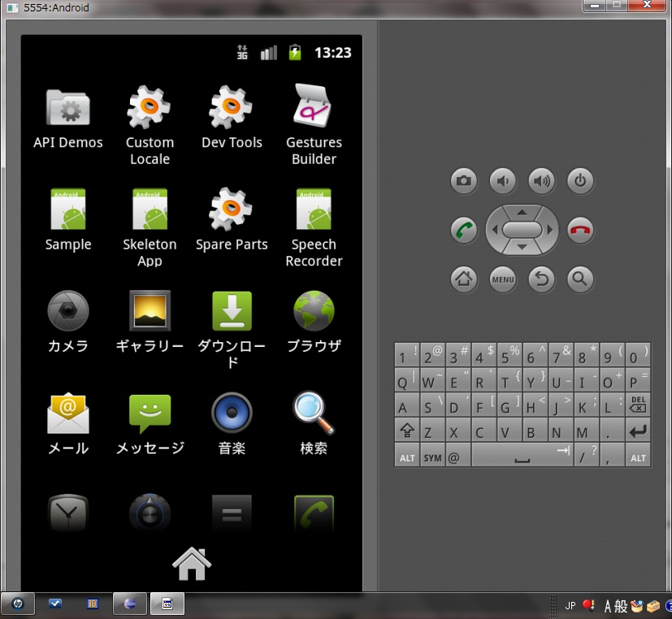This screenshot has height=619, width=672.
Task: Click the D-pad down arrow
Action: pyautogui.click(x=522, y=247)
